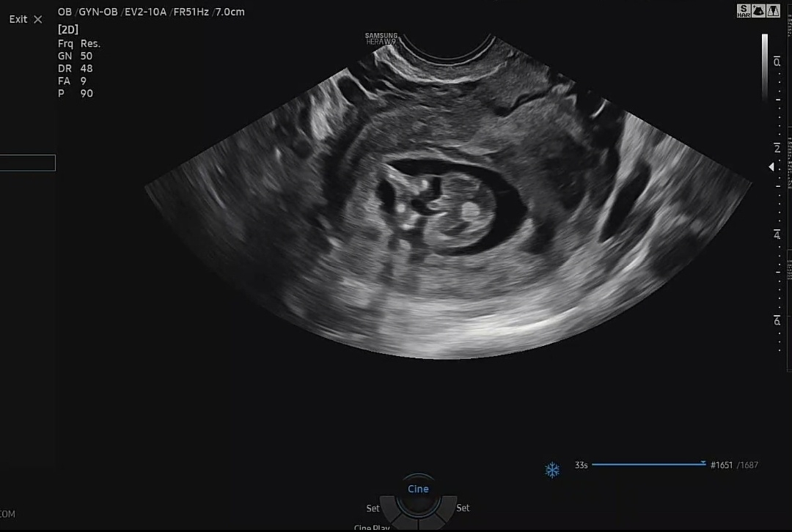Click the EV2-10A probe name in header
Viewport: 792px width, 532px height.
pyautogui.click(x=145, y=12)
